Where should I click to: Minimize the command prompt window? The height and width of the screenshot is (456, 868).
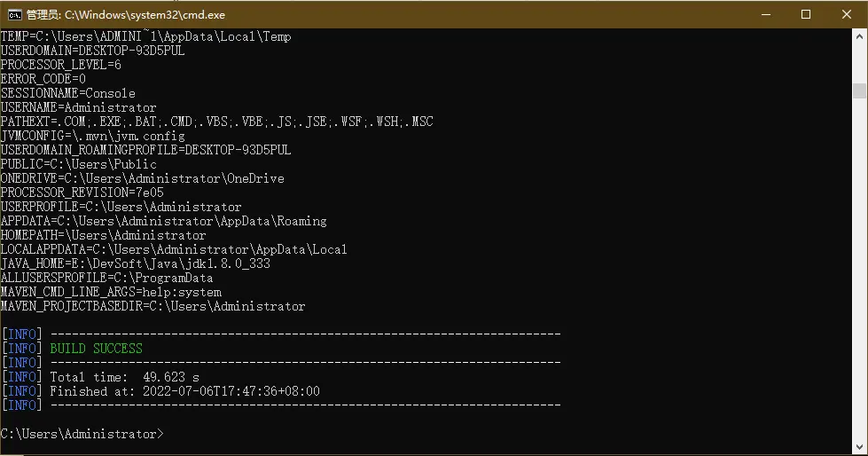click(765, 14)
